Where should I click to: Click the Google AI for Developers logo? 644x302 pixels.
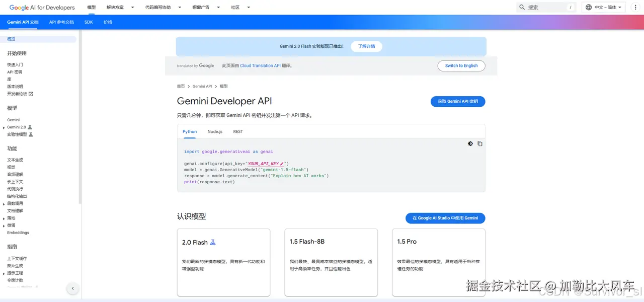pyautogui.click(x=42, y=8)
